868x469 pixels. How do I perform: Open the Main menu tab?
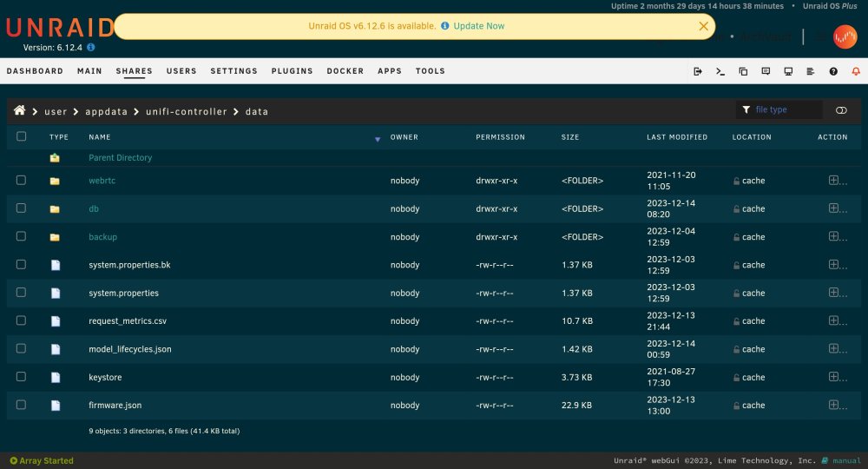89,71
